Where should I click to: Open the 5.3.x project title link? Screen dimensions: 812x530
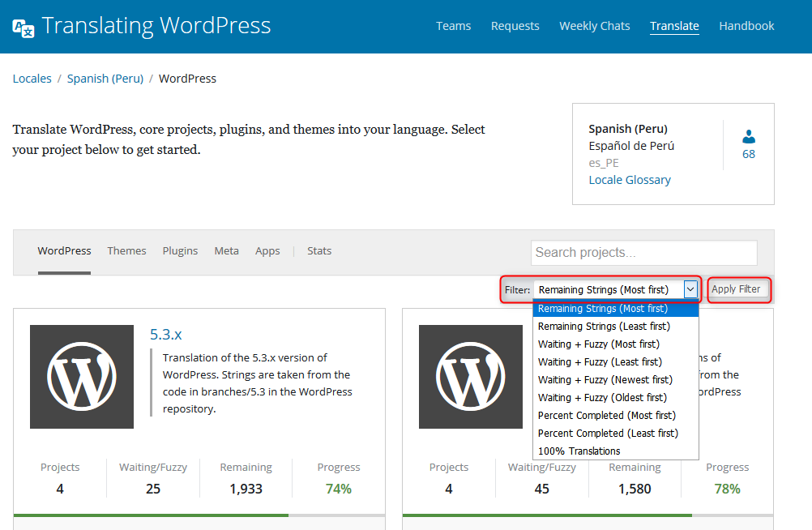(166, 334)
